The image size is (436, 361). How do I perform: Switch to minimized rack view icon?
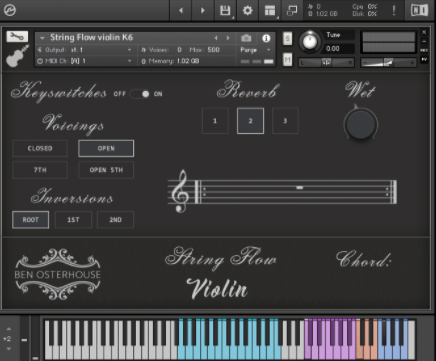click(x=292, y=11)
